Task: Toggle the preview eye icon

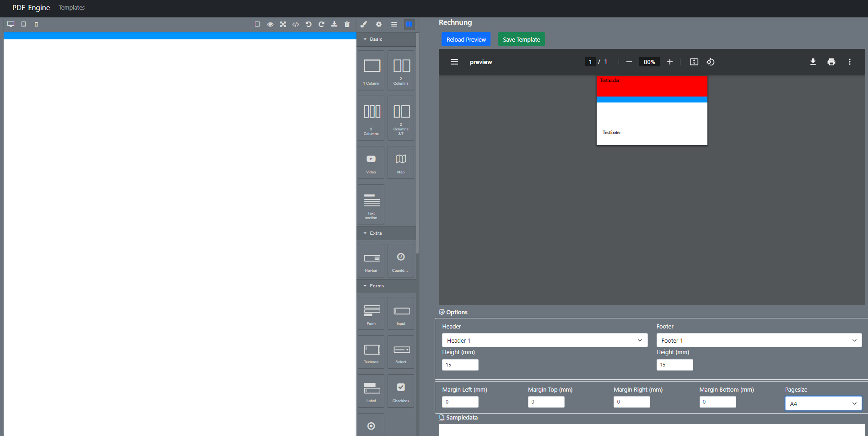Action: coord(270,24)
